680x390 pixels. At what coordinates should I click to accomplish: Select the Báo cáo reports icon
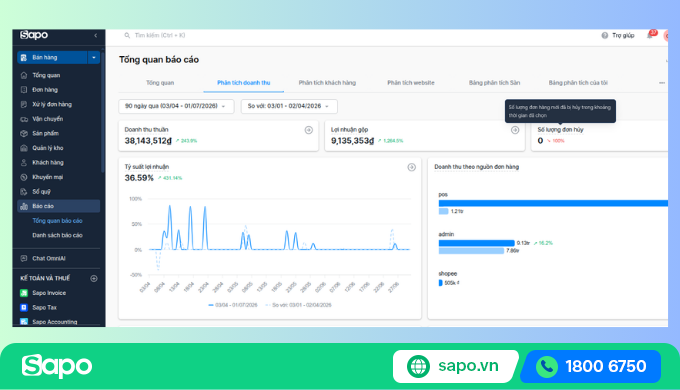tap(24, 206)
